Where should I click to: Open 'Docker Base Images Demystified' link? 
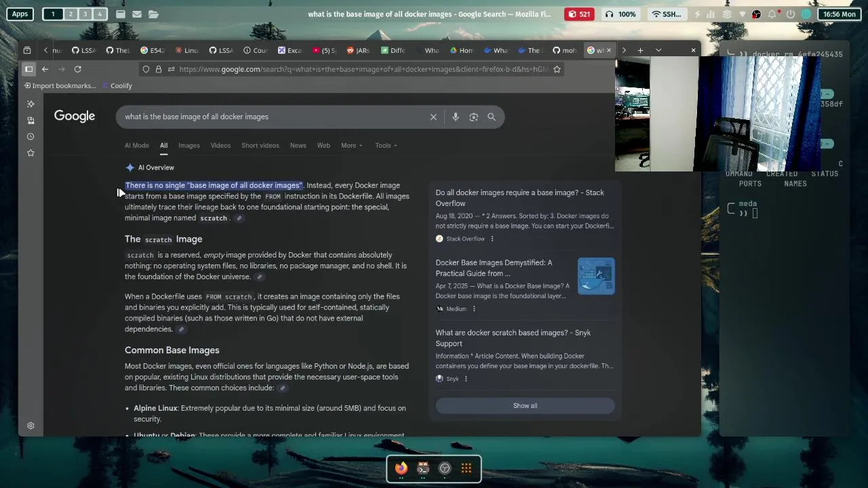(x=494, y=268)
